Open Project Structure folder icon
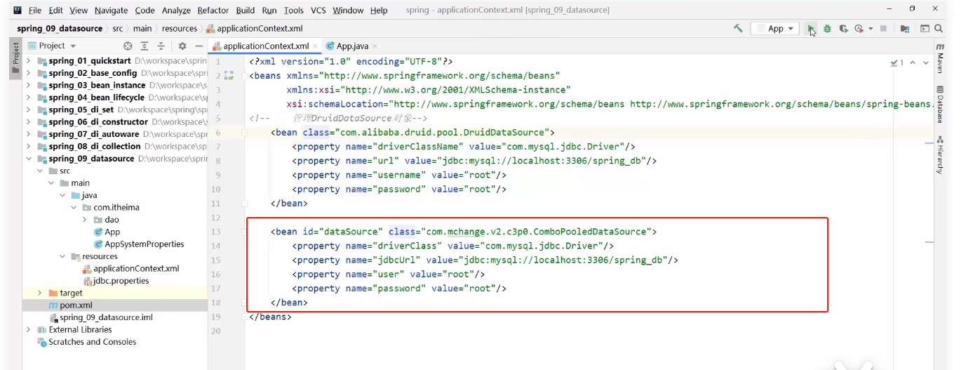This screenshot has width=980, height=370. (905, 29)
